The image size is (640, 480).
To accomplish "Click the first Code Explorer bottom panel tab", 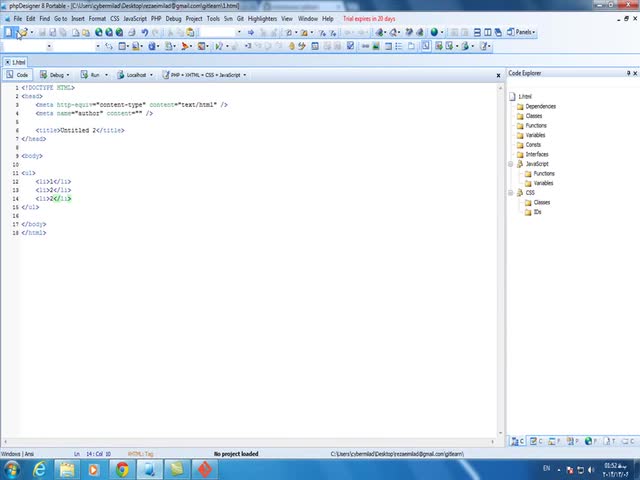I will click(x=517, y=441).
